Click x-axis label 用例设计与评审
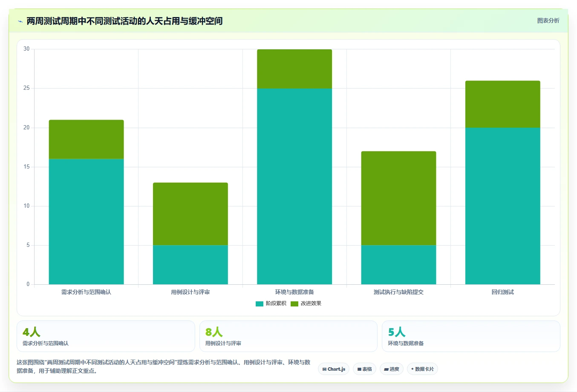 click(x=190, y=292)
